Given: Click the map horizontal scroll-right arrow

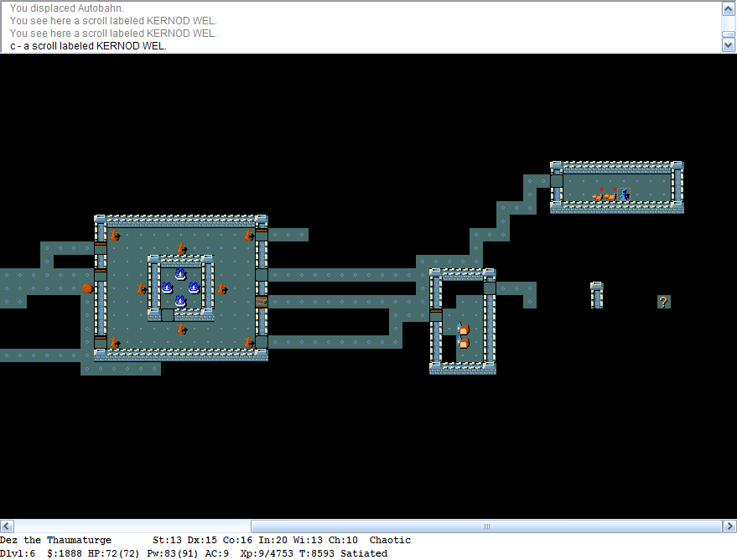Looking at the screenshot, I should [729, 526].
